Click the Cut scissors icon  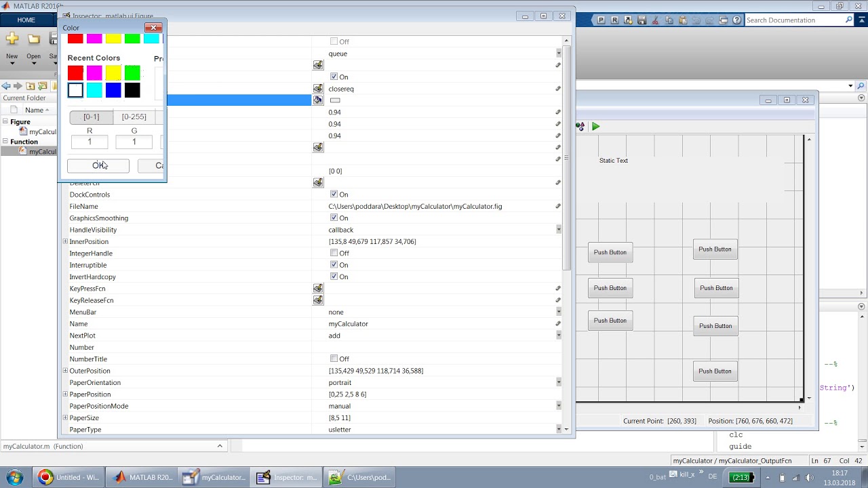tap(656, 20)
